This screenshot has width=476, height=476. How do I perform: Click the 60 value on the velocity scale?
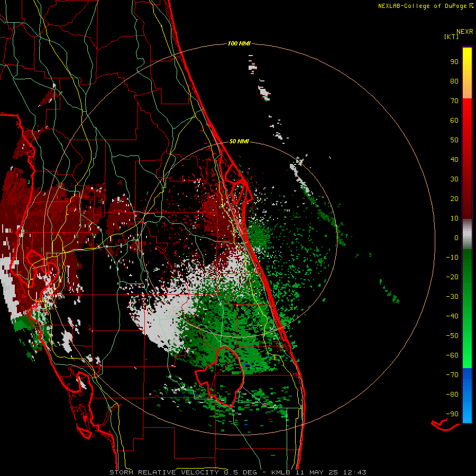click(454, 120)
